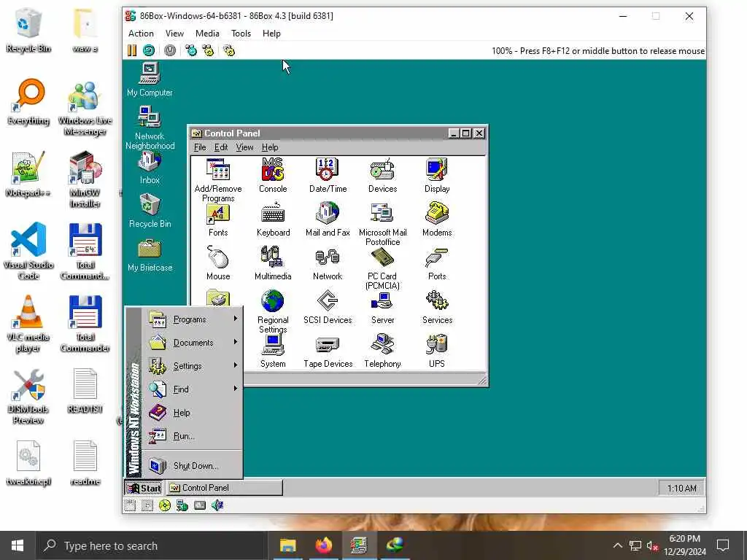Open the SCSI Devices applet

328,307
